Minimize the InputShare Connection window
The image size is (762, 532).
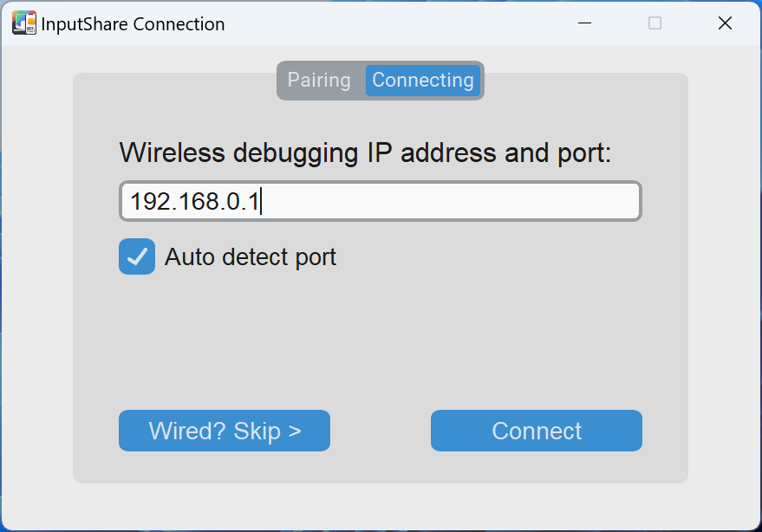click(585, 23)
